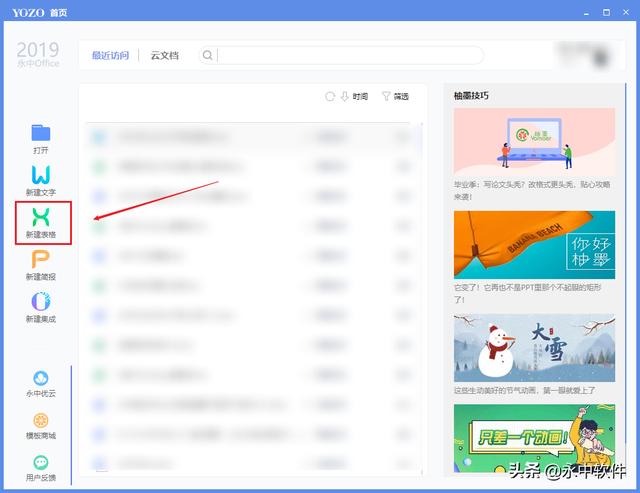Switch to the 云文档 tab
The height and width of the screenshot is (493, 640).
tap(164, 56)
